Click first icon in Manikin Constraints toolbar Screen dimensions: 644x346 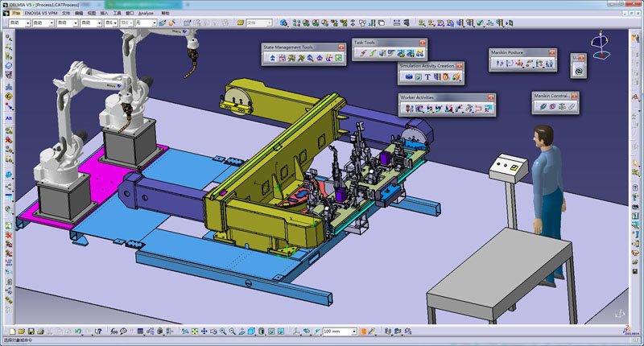[x=543, y=106]
